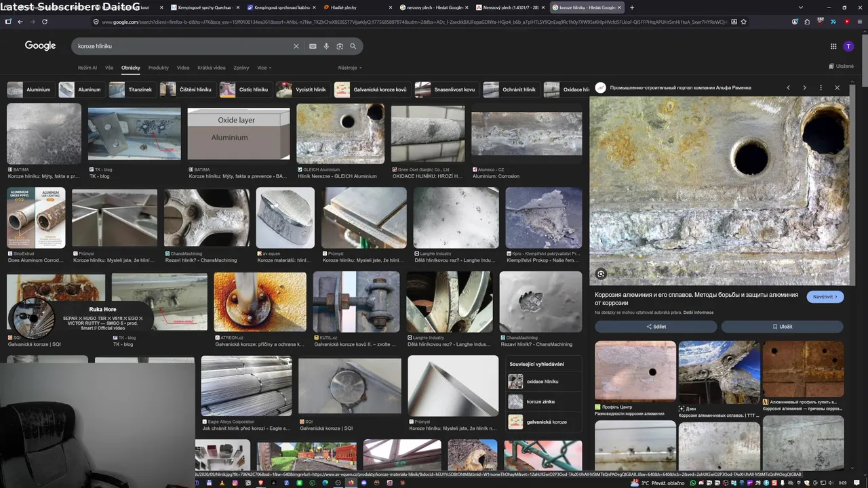Click the Uložit button under the preview

coord(782,327)
